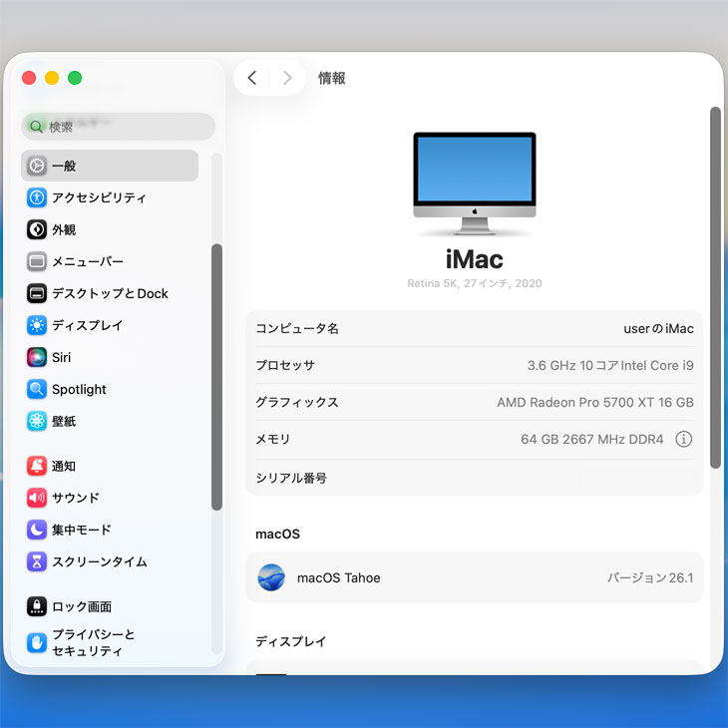Viewport: 728px width, 728px height.
Task: Go forward with the right chevron
Action: (287, 78)
